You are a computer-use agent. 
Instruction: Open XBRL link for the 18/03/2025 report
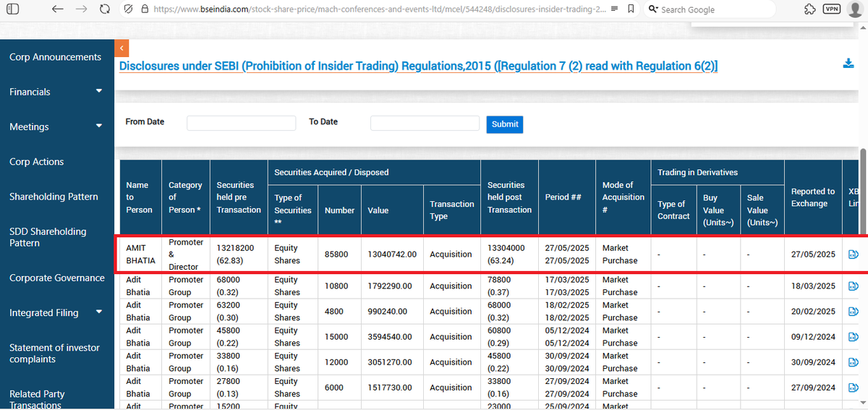point(853,286)
